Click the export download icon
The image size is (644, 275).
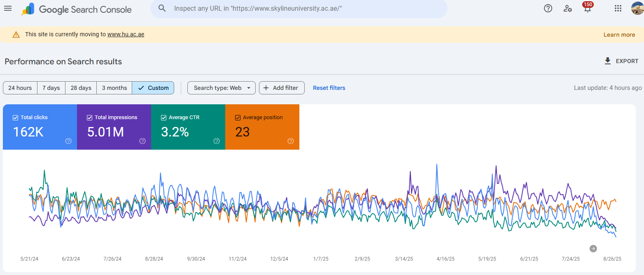[x=607, y=61]
